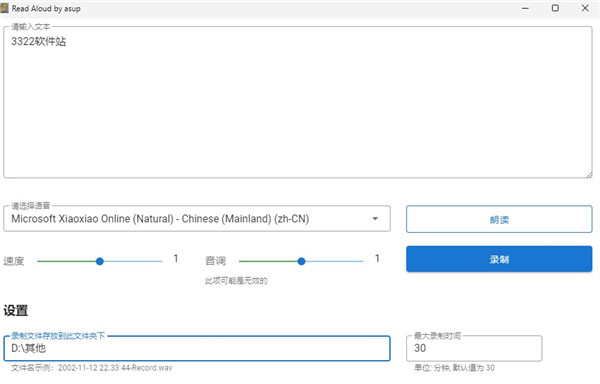600x384 pixels.
Task: Click the maximum recording time field showing 30
Action: [474, 348]
